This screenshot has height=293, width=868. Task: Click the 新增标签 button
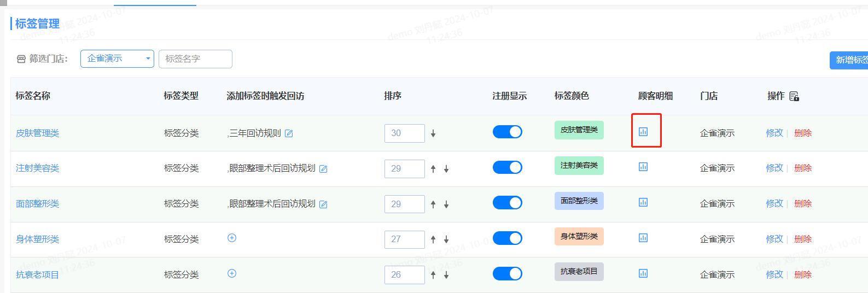click(x=850, y=60)
